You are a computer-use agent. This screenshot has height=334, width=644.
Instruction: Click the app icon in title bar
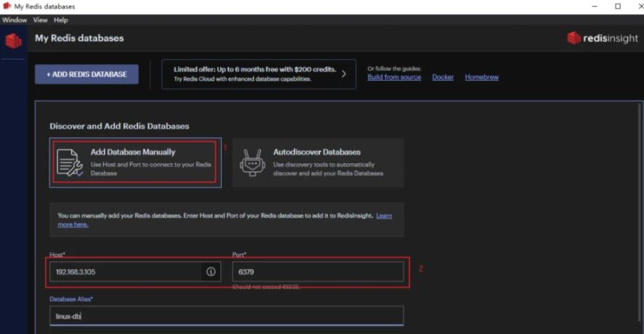click(x=7, y=7)
